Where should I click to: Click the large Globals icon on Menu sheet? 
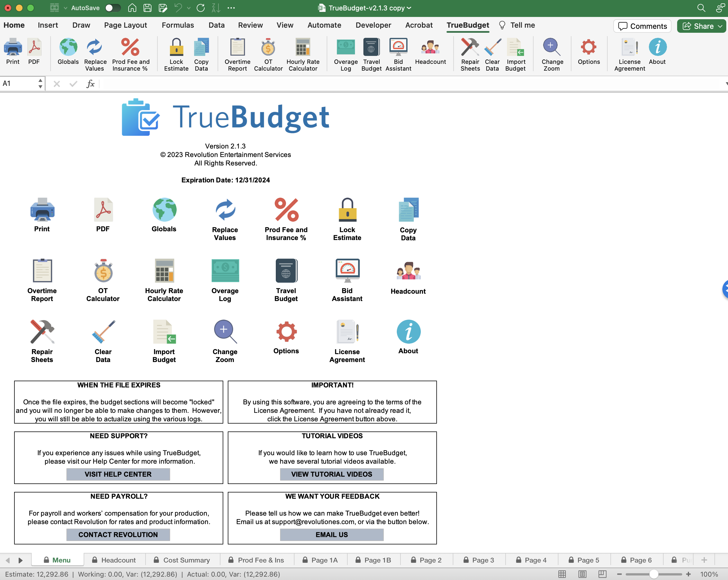pos(164,210)
